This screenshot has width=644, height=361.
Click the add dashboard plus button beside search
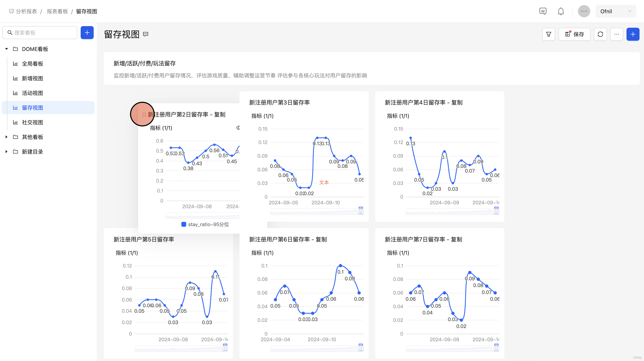[87, 33]
